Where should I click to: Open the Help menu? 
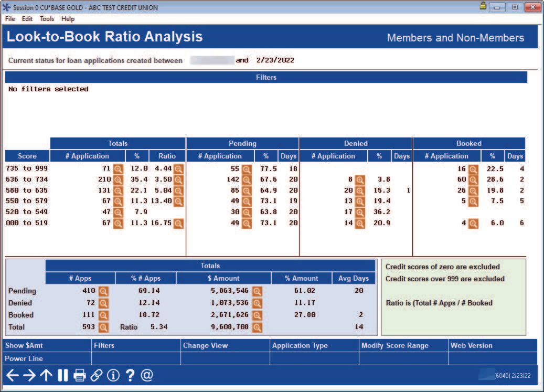click(68, 19)
